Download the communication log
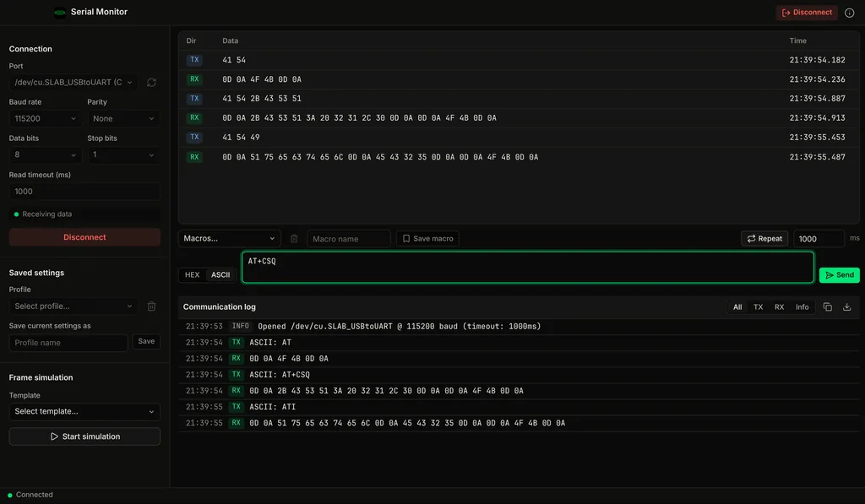This screenshot has height=504, width=865. tap(846, 307)
